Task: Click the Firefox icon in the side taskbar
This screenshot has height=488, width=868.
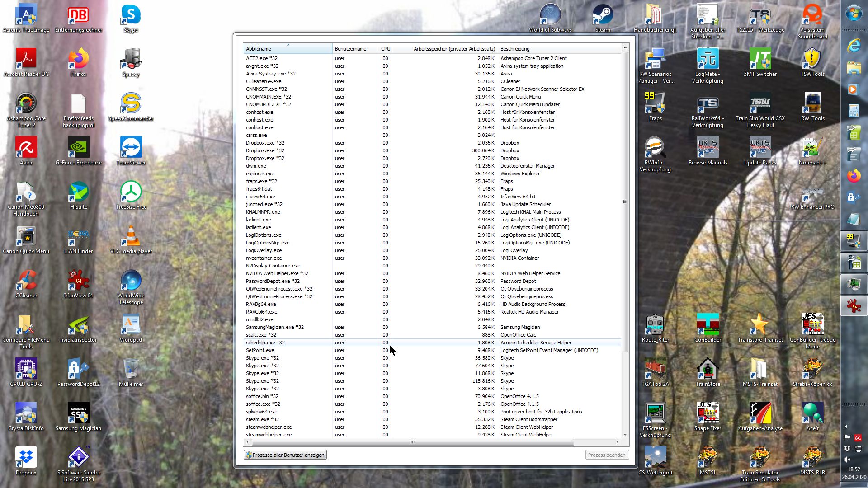Action: coord(854,176)
